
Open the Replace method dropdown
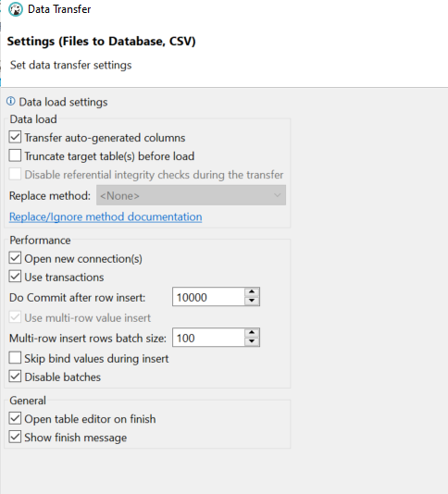[191, 195]
